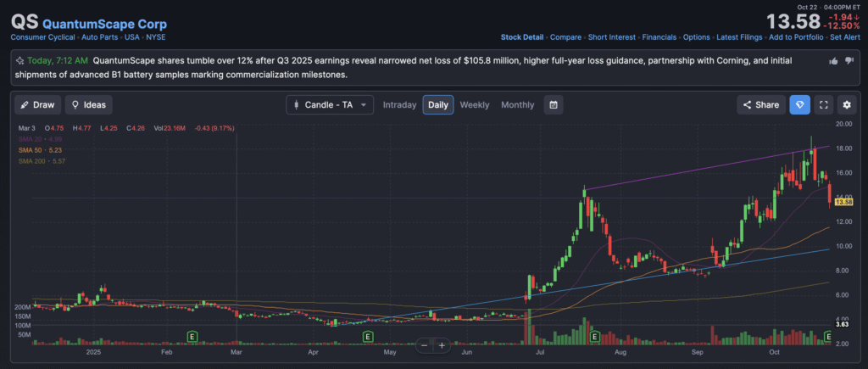Enter fullscreen chart mode
The height and width of the screenshot is (369, 868).
[x=823, y=105]
